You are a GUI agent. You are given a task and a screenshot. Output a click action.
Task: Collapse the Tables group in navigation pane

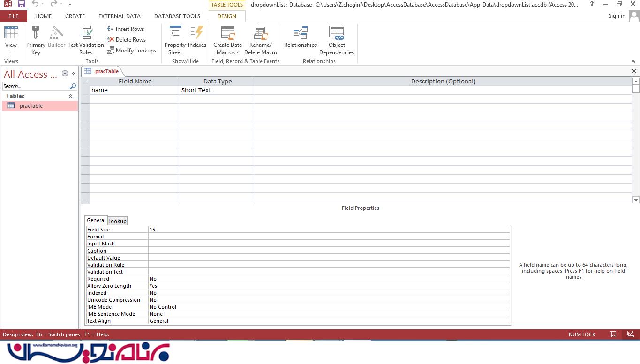(70, 96)
